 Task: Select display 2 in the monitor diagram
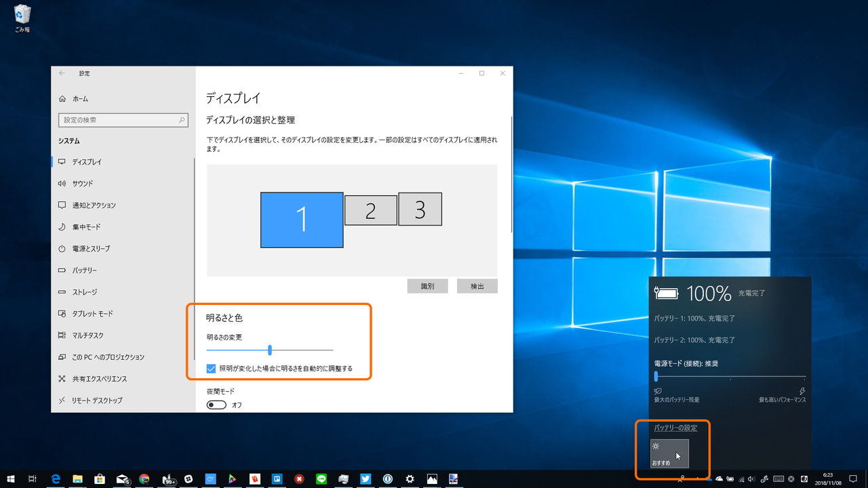(x=370, y=209)
